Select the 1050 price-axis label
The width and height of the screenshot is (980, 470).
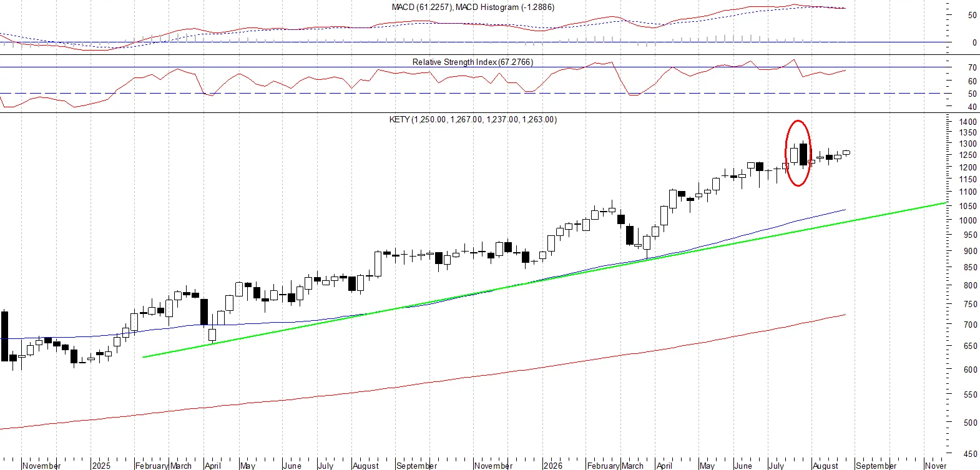[x=968, y=207]
